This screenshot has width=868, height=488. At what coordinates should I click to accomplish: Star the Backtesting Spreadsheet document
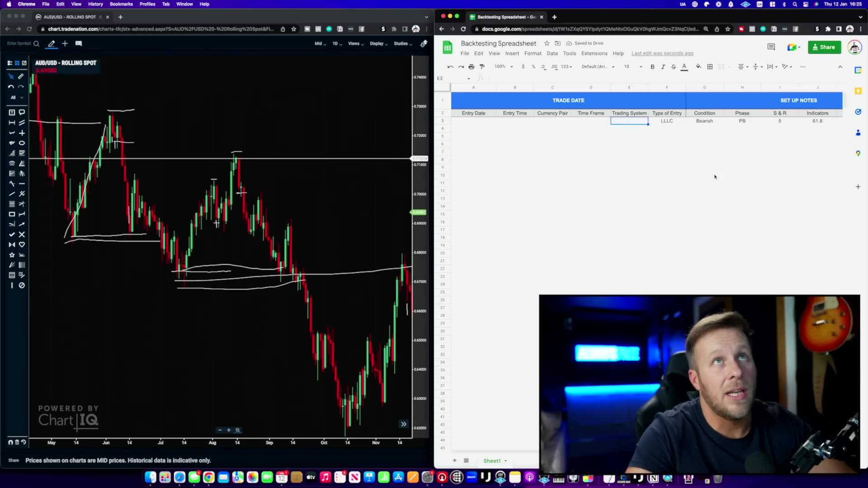click(x=547, y=43)
